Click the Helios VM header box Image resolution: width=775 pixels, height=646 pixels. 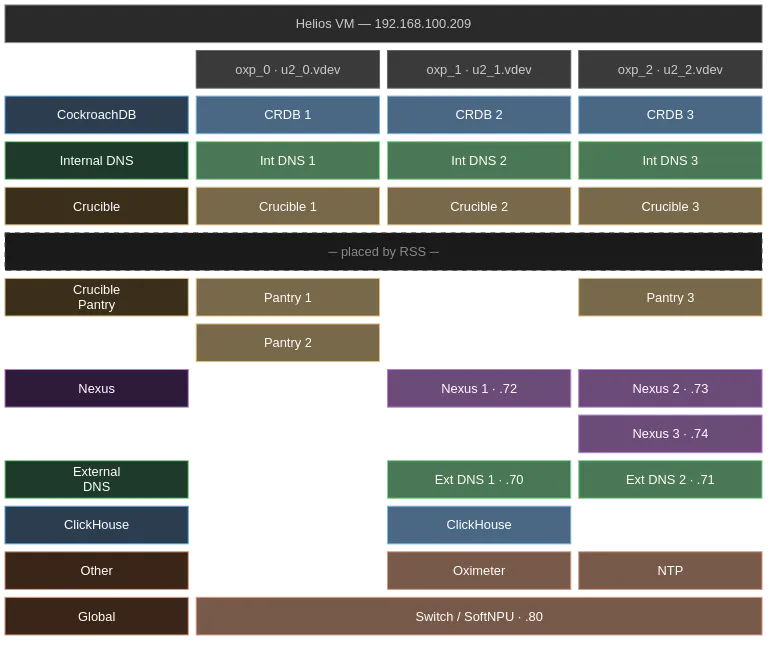click(383, 24)
